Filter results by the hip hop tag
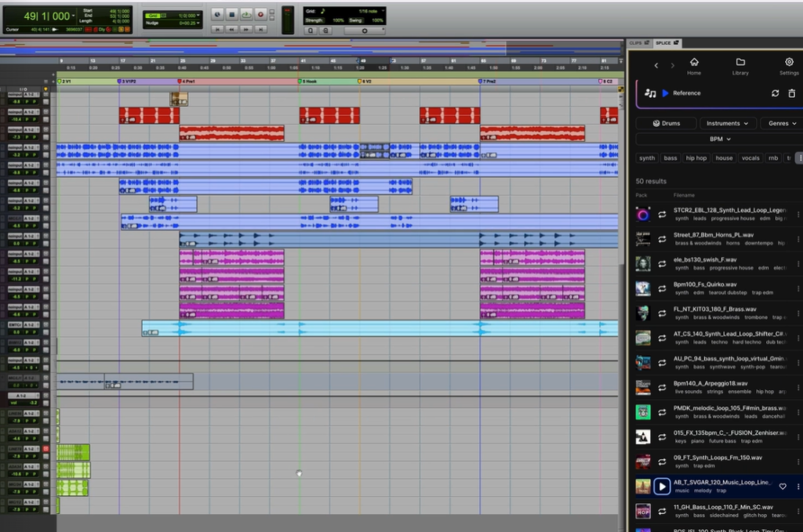803x532 pixels. pyautogui.click(x=696, y=158)
